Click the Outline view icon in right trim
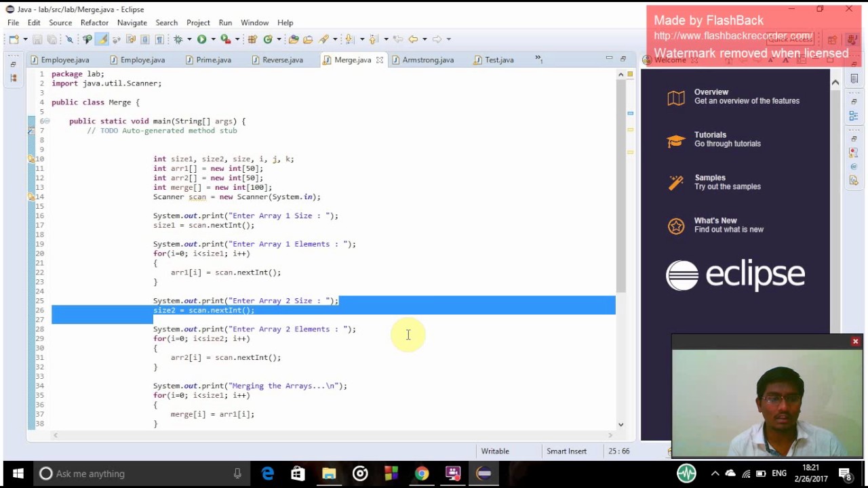Image resolution: width=868 pixels, height=488 pixels. tap(854, 116)
